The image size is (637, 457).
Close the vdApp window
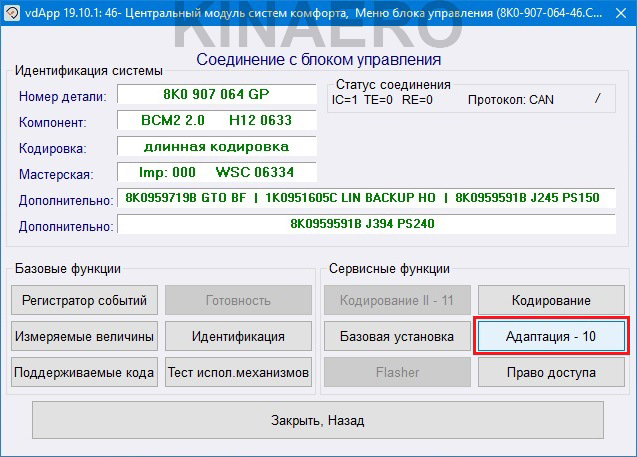pyautogui.click(x=621, y=13)
